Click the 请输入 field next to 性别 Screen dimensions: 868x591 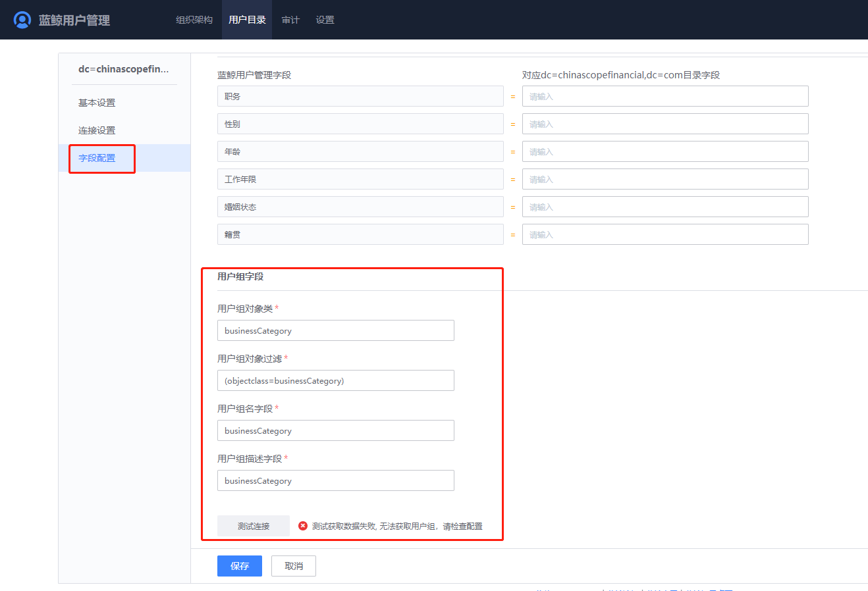coord(665,124)
